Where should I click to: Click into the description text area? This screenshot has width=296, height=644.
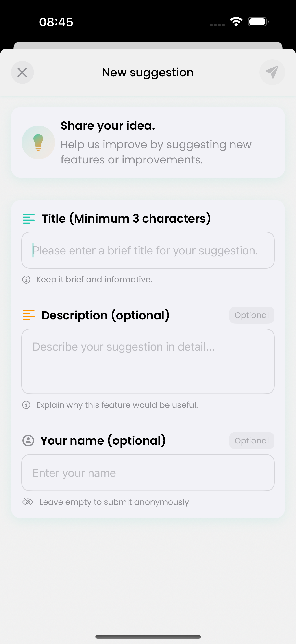coord(148,361)
